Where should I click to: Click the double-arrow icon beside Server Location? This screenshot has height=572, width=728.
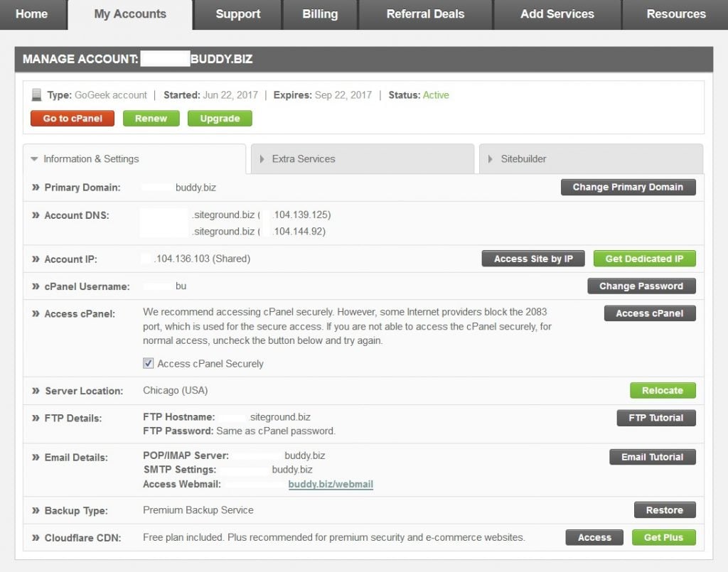(36, 391)
